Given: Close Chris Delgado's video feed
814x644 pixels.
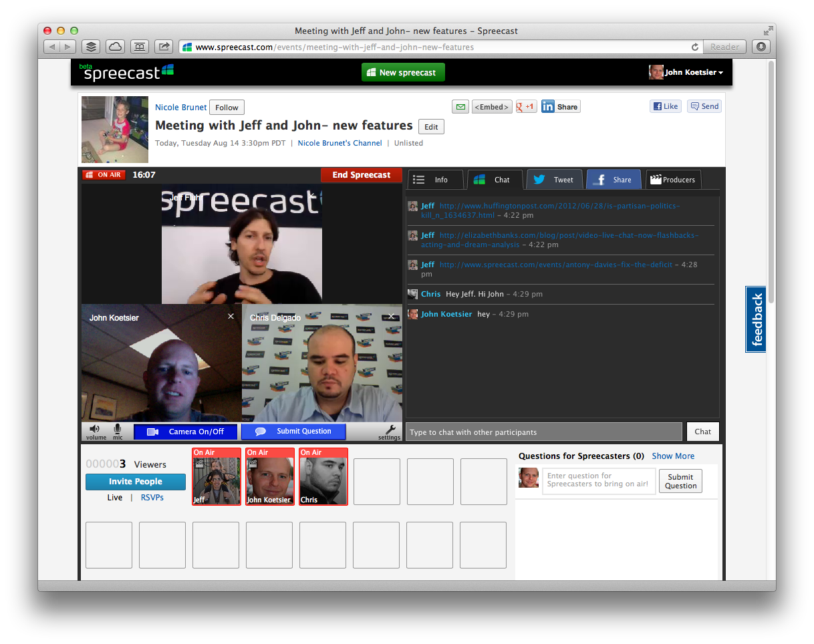Looking at the screenshot, I should 391,317.
